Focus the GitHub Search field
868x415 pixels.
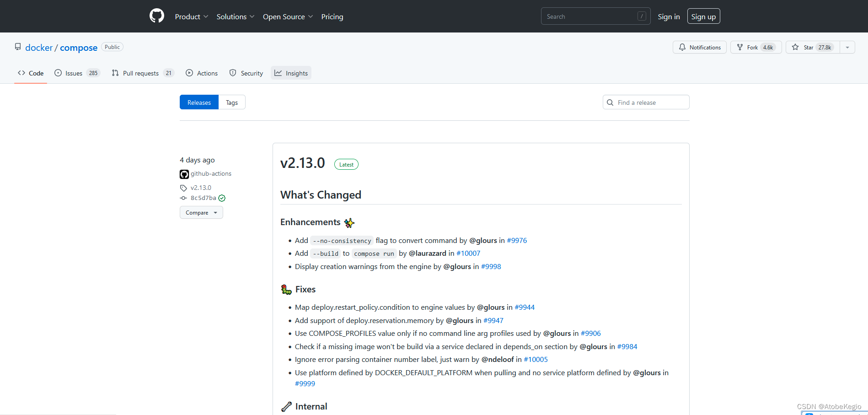[595, 16]
